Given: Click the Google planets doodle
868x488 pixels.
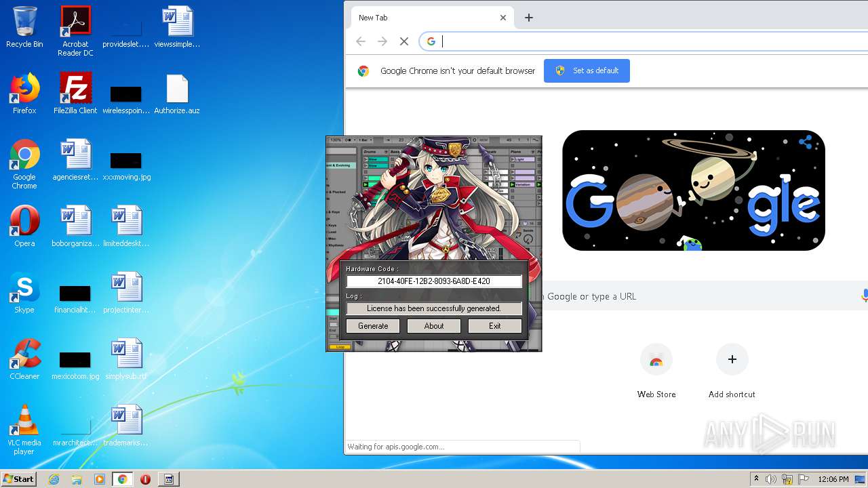Looking at the screenshot, I should coord(694,190).
